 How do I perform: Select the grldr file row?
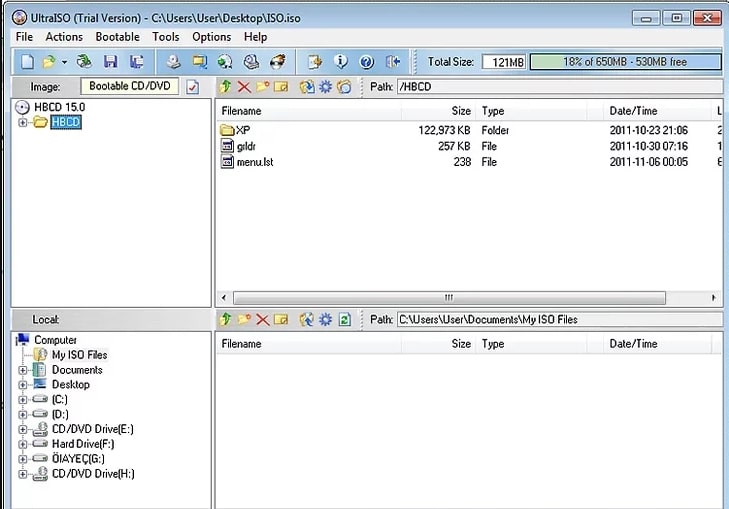pos(469,146)
